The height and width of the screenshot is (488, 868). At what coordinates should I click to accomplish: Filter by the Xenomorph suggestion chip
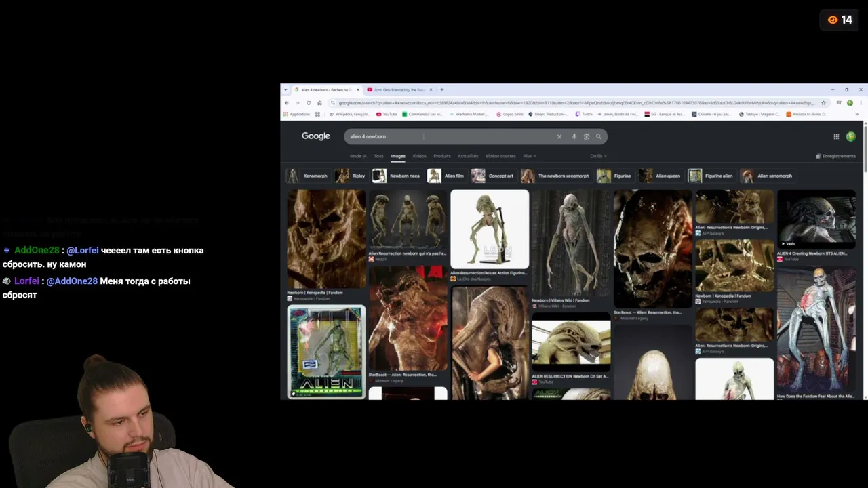308,176
